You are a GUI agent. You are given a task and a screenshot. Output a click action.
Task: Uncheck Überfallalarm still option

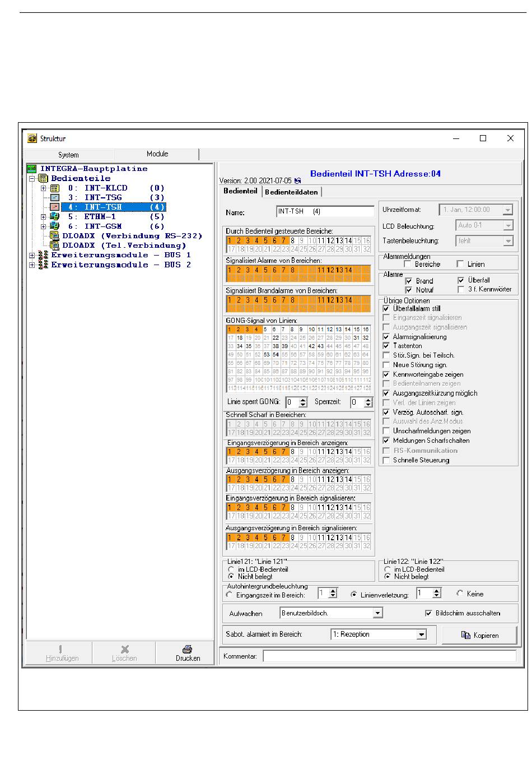point(386,308)
